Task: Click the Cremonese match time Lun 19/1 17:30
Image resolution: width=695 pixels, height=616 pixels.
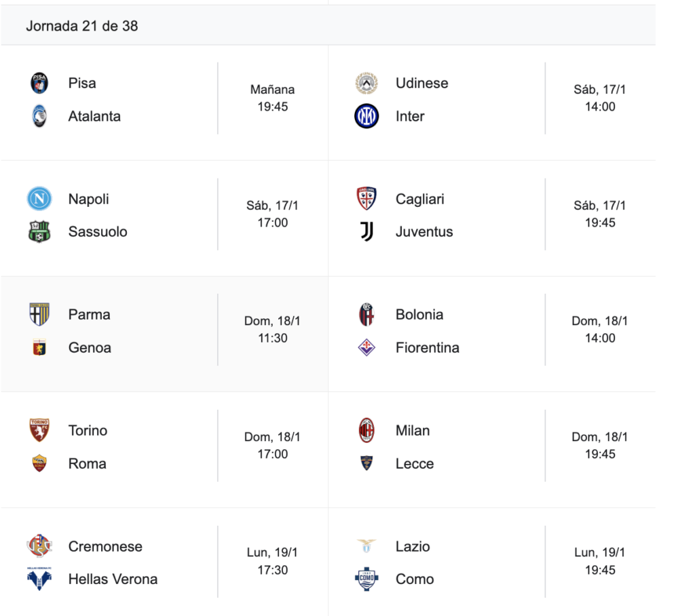Action: pos(272,562)
